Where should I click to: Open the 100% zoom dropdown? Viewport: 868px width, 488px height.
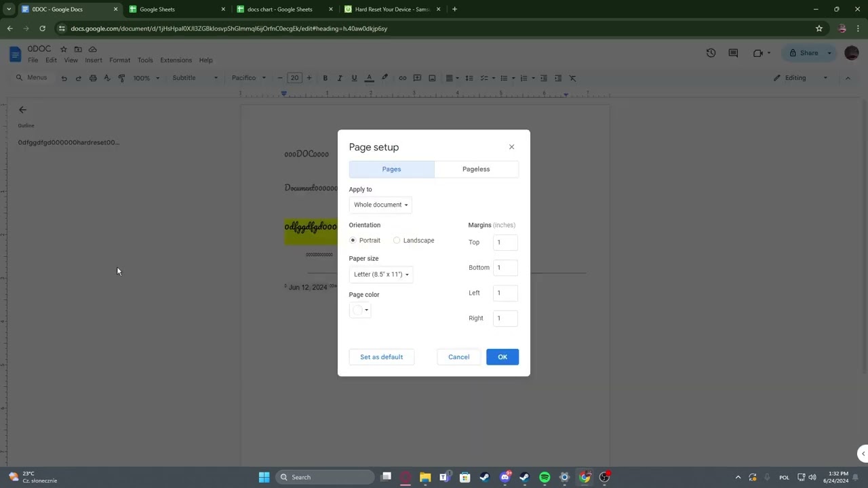pos(146,78)
